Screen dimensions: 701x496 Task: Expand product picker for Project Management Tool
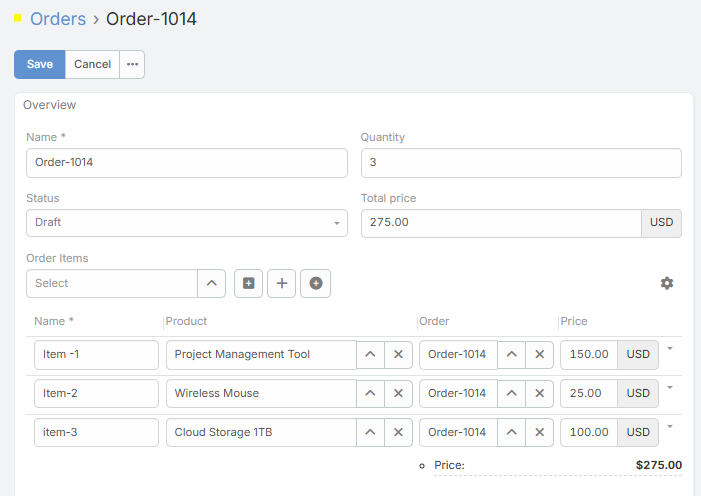370,355
